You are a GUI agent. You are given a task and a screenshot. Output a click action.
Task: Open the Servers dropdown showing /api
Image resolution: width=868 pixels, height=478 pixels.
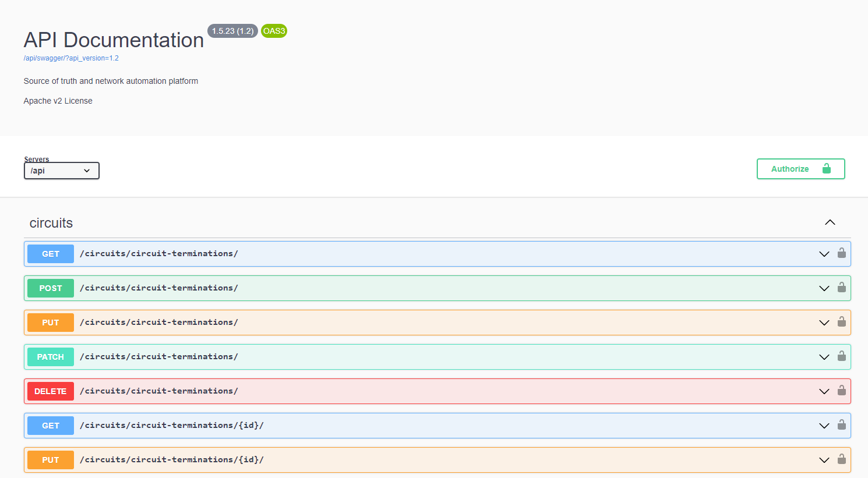[x=61, y=171]
